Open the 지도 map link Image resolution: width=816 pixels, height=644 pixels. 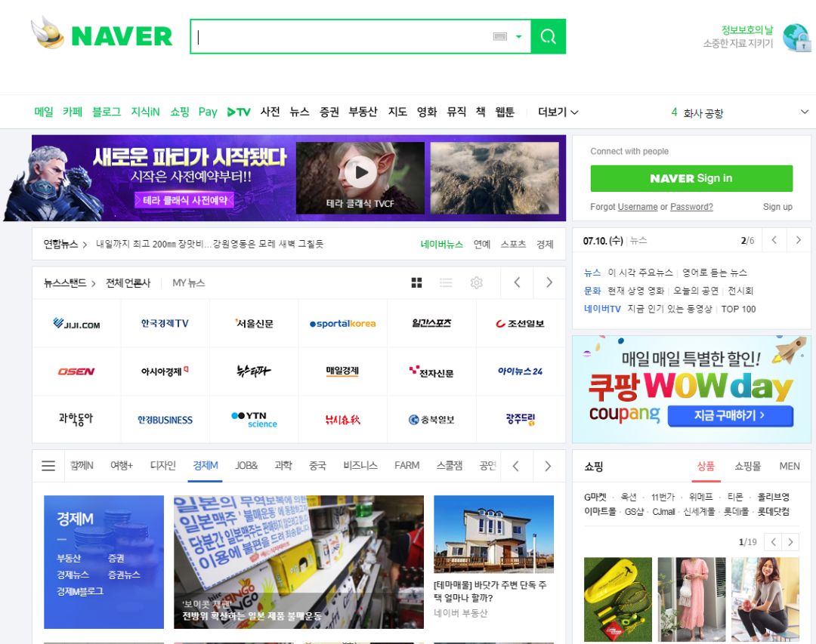[x=397, y=112]
